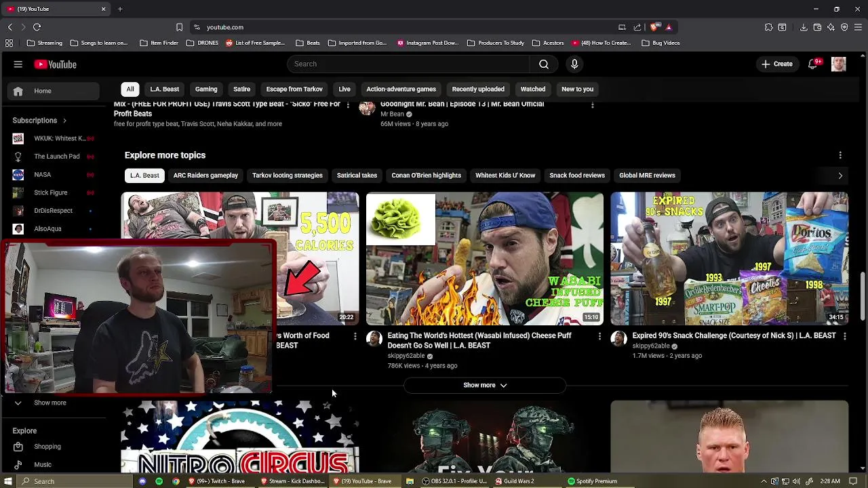Expand Subscriptions section arrow
The width and height of the screenshot is (868, 488).
coord(64,121)
